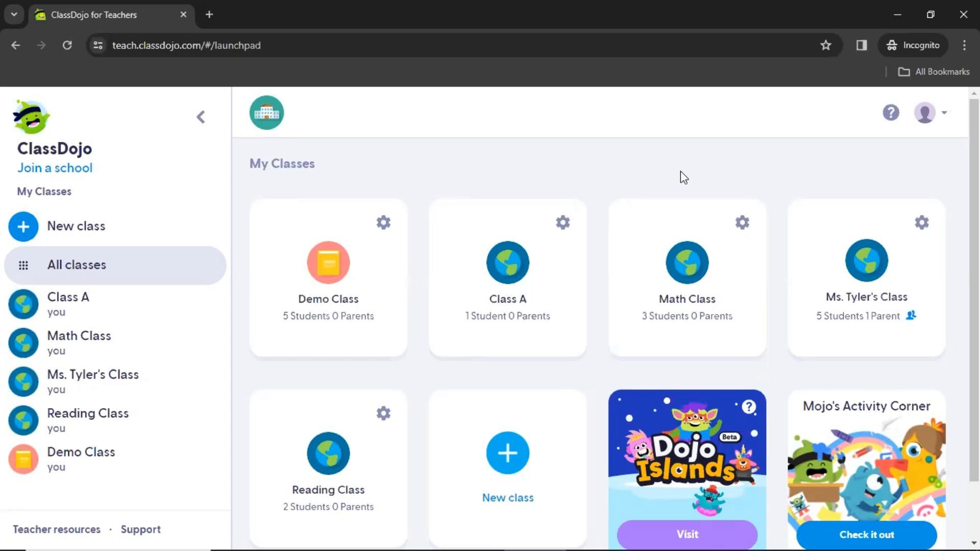Click the blue plus New class icon in sidebar
Image resolution: width=980 pixels, height=551 pixels.
pyautogui.click(x=23, y=227)
